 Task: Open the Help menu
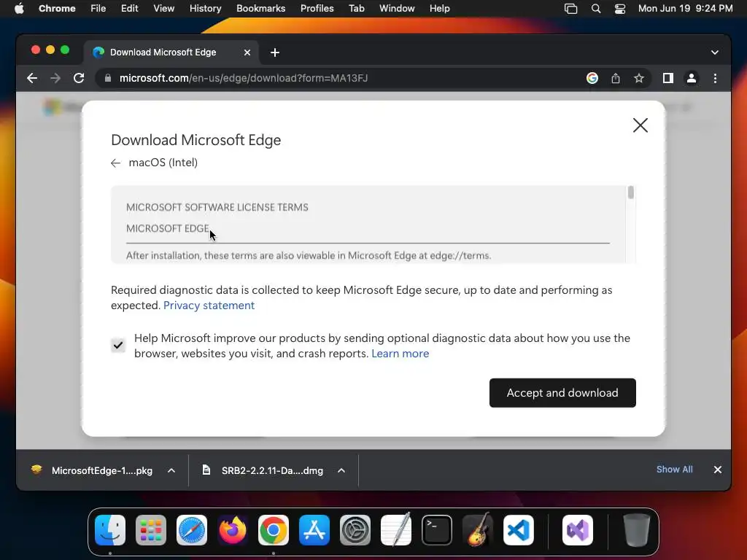pos(439,9)
